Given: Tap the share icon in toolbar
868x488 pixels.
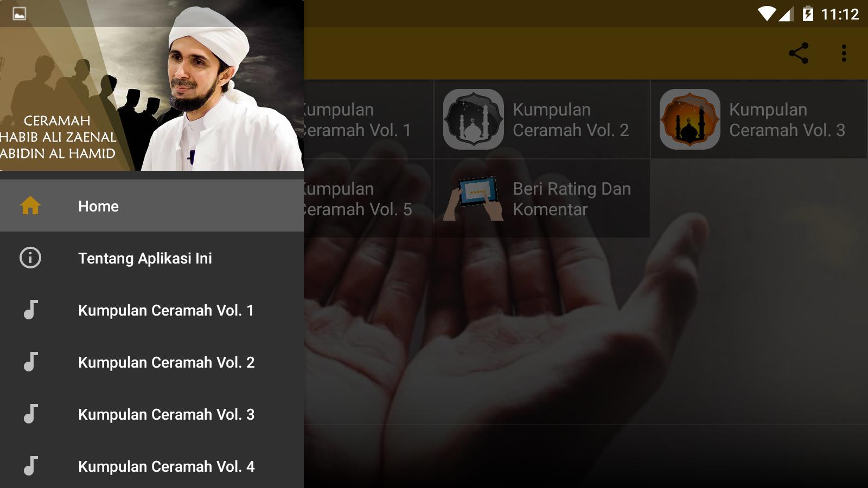Looking at the screenshot, I should pos(799,53).
